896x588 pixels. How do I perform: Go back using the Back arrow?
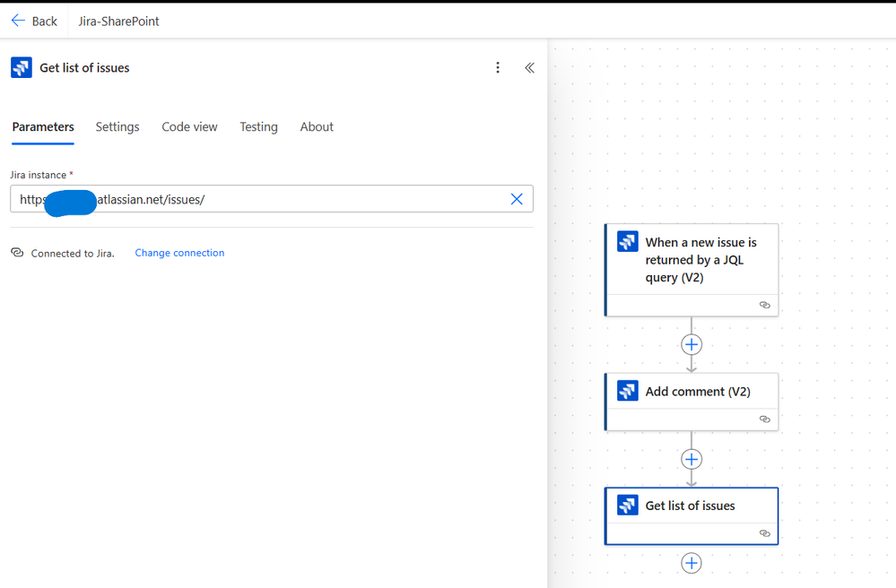point(34,22)
